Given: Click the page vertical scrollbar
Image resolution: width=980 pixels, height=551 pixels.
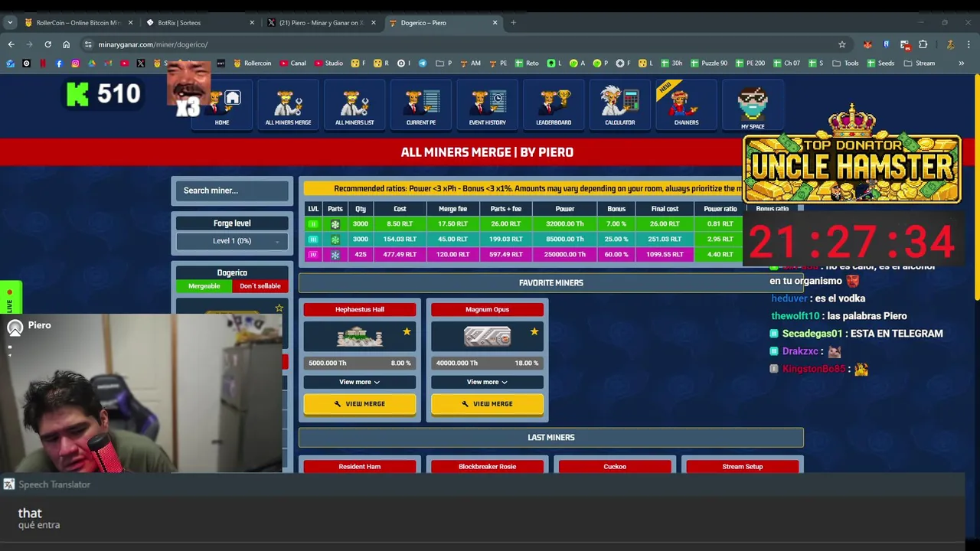Looking at the screenshot, I should 977,187.
